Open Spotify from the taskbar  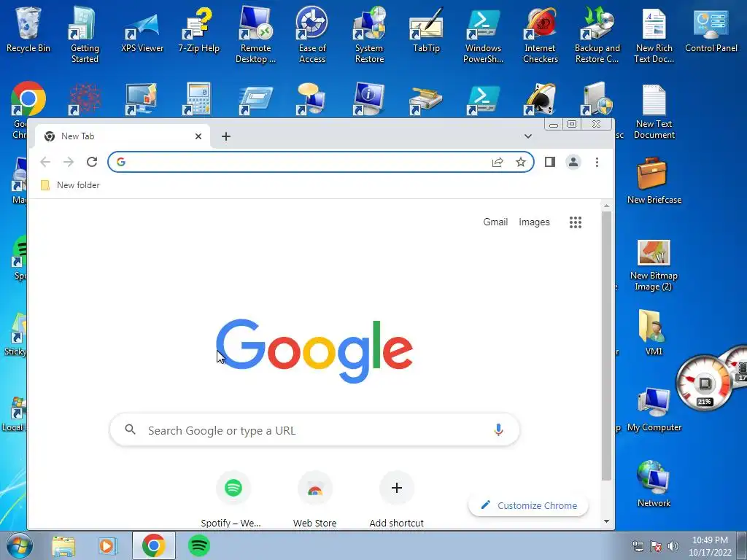click(x=199, y=545)
